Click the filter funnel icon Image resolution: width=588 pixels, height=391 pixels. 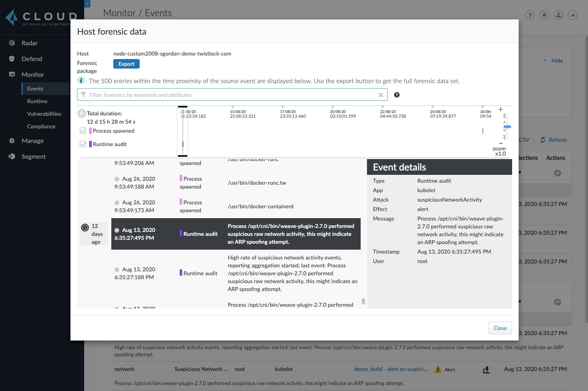click(83, 95)
